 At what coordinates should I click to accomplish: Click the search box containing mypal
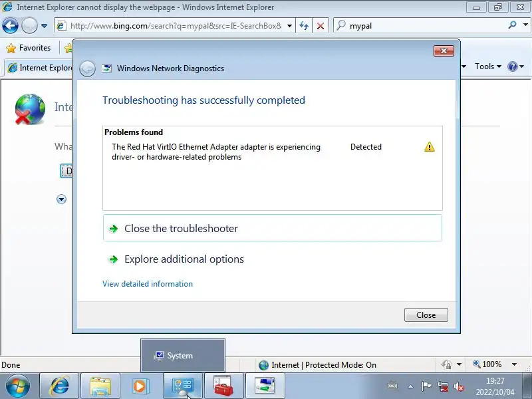[419, 26]
